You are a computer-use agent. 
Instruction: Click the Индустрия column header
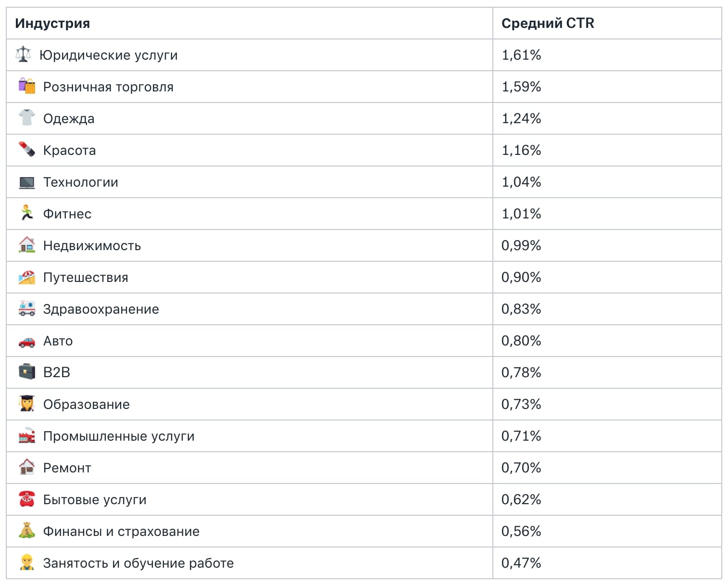pos(52,23)
